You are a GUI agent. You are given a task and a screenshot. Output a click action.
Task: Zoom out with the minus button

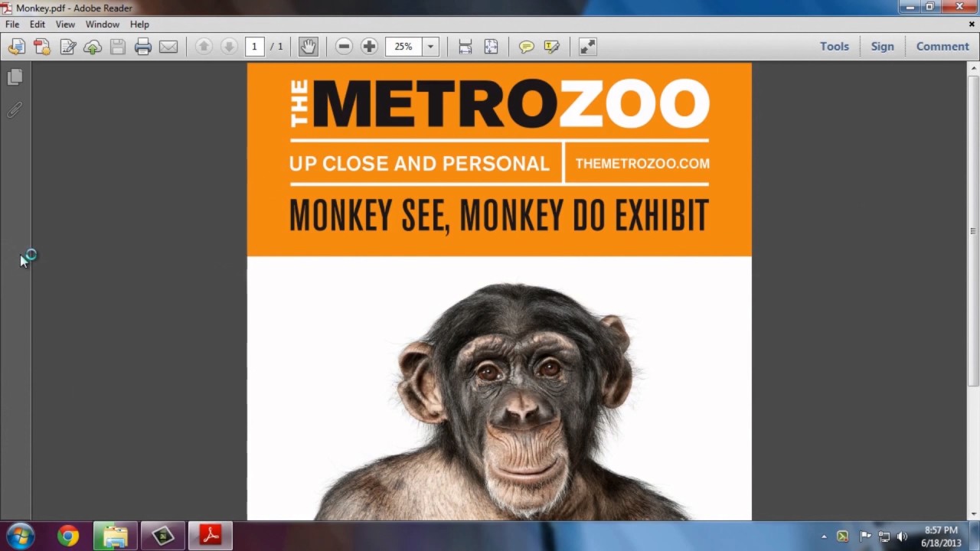point(344,47)
